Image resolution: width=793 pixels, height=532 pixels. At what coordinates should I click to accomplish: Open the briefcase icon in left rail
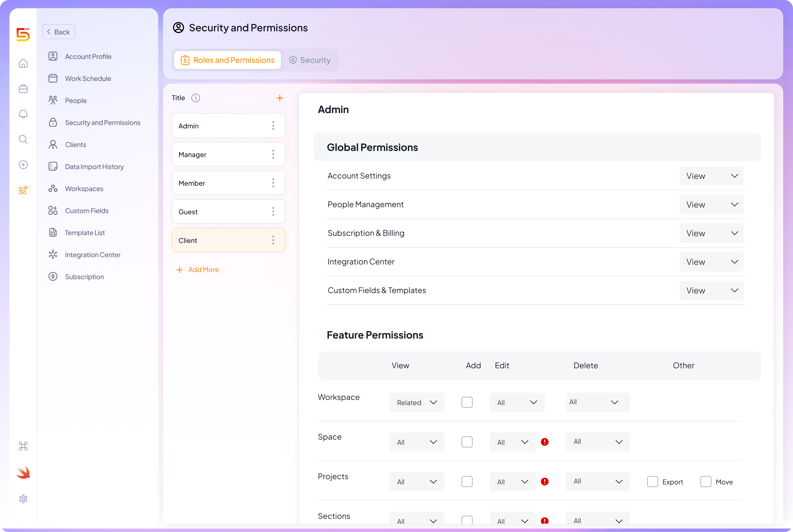23,89
